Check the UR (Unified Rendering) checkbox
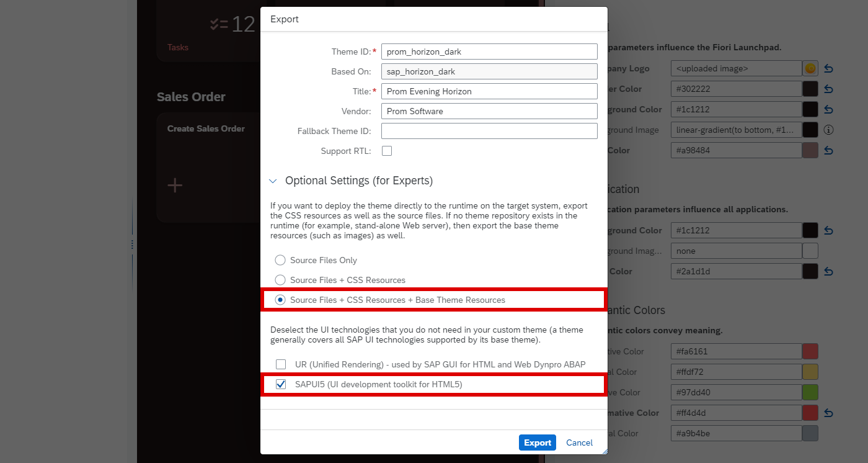 coord(281,364)
